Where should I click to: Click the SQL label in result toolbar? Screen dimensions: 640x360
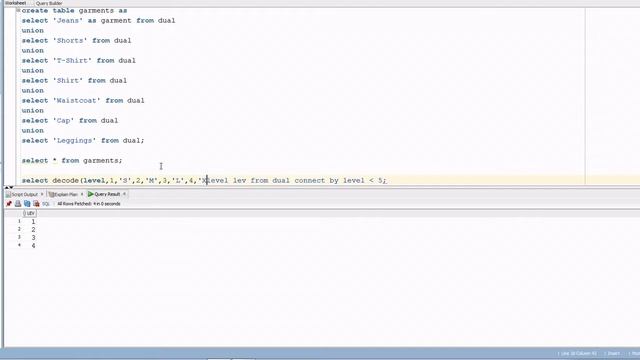coord(46,204)
